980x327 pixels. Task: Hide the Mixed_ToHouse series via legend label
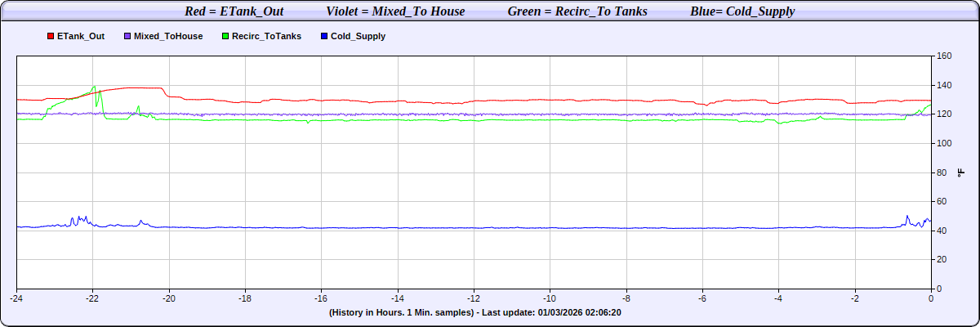(168, 37)
